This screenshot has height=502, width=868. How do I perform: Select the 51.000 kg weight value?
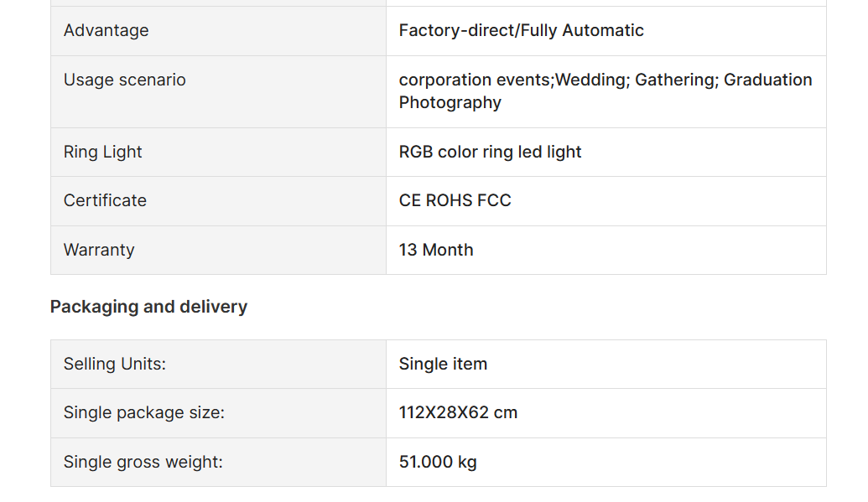(x=438, y=463)
